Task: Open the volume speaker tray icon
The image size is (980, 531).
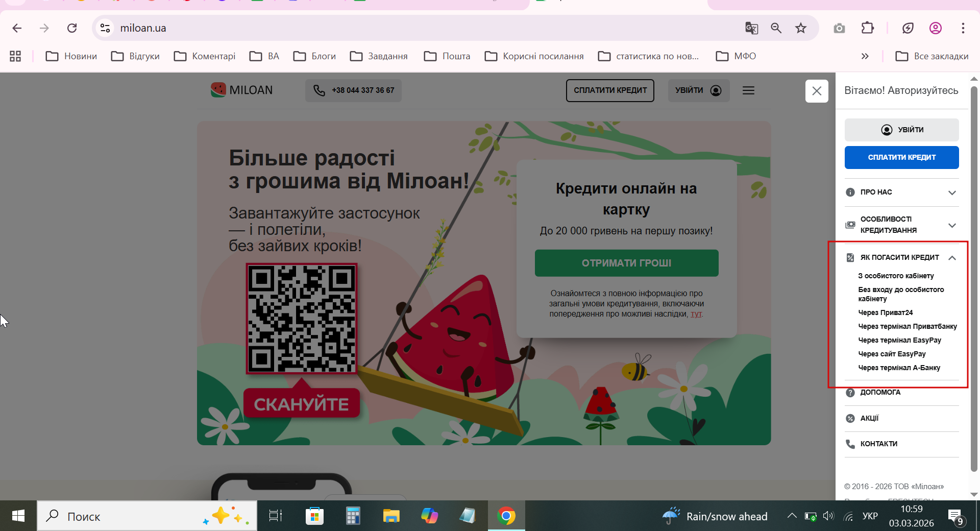Action: (x=828, y=516)
